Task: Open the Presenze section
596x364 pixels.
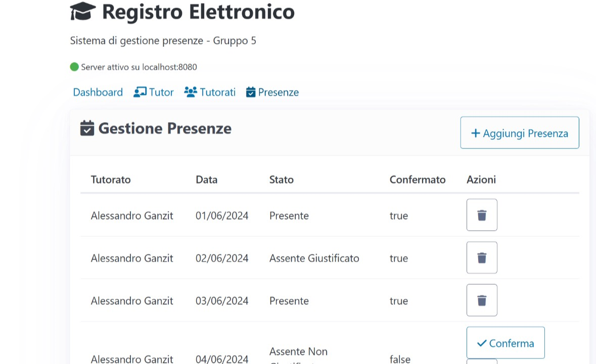Action: click(x=272, y=92)
